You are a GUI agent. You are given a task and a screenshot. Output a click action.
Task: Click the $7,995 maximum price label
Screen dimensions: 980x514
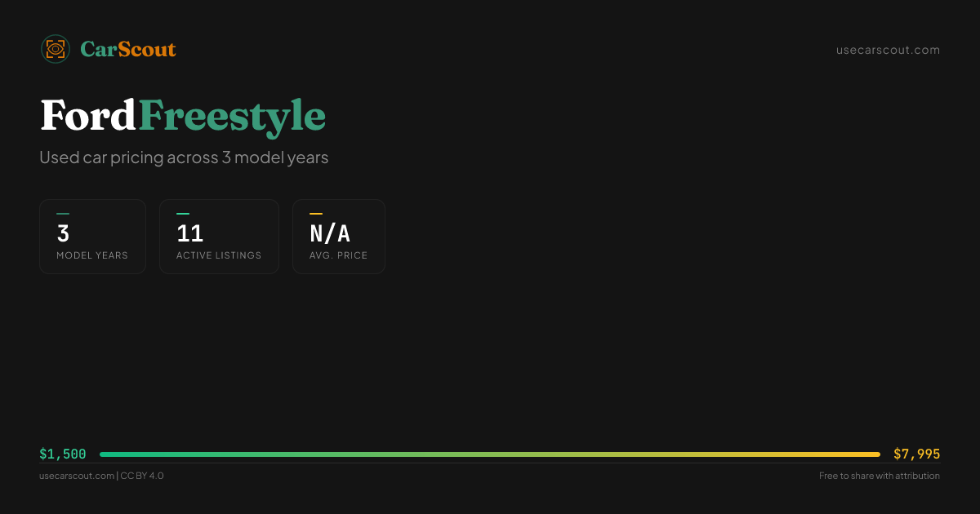click(x=916, y=454)
